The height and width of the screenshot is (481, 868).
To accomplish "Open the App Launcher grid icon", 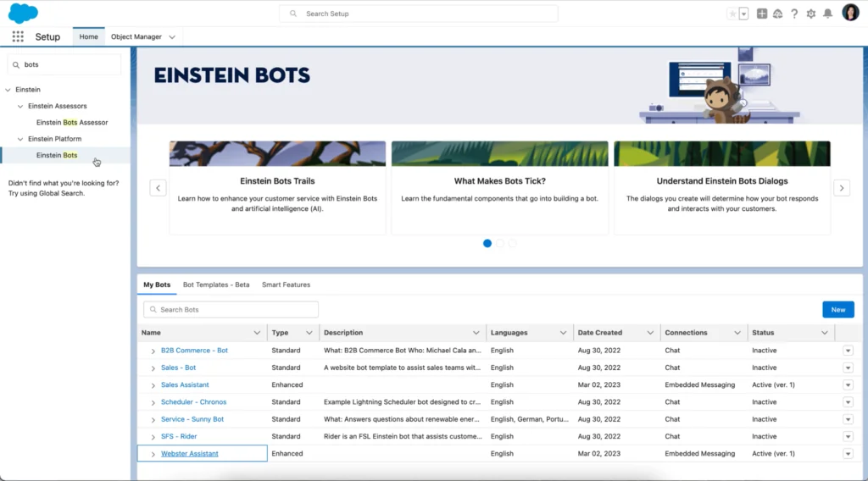I will (x=18, y=36).
